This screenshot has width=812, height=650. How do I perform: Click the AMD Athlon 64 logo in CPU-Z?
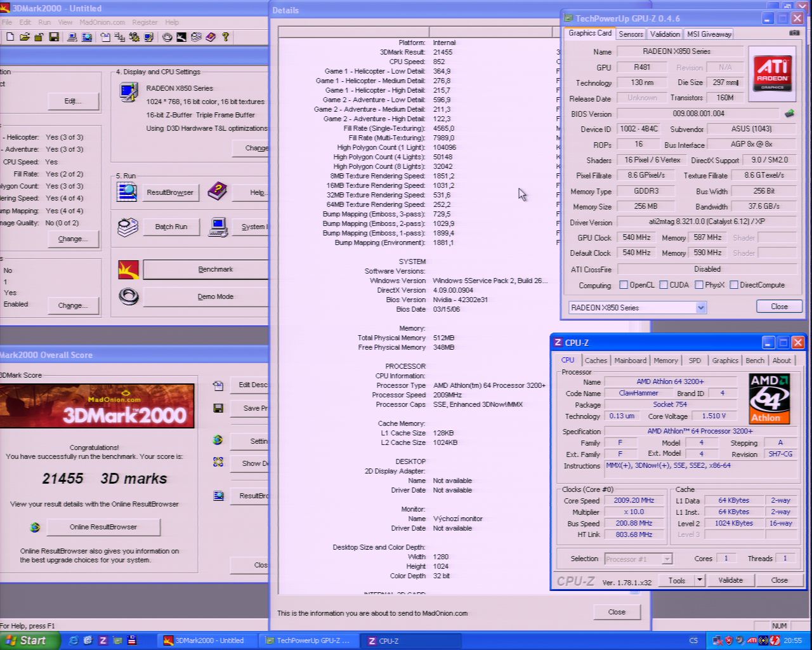pyautogui.click(x=769, y=399)
